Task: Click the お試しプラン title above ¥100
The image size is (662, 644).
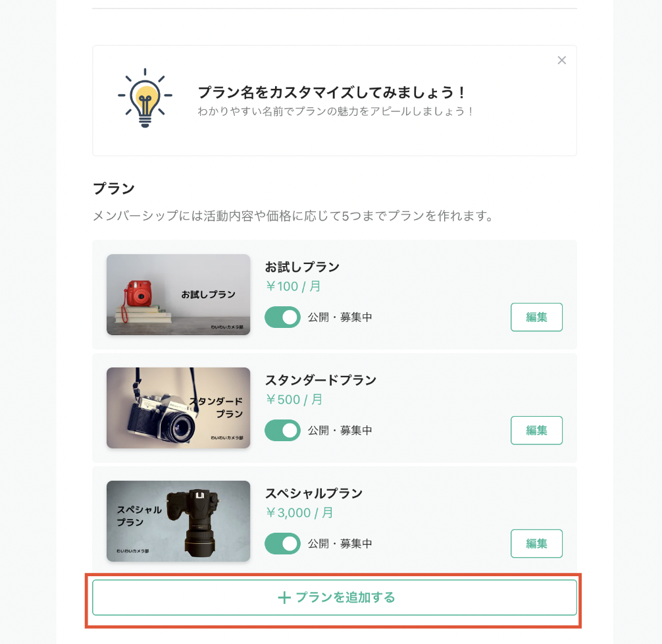Action: (302, 267)
